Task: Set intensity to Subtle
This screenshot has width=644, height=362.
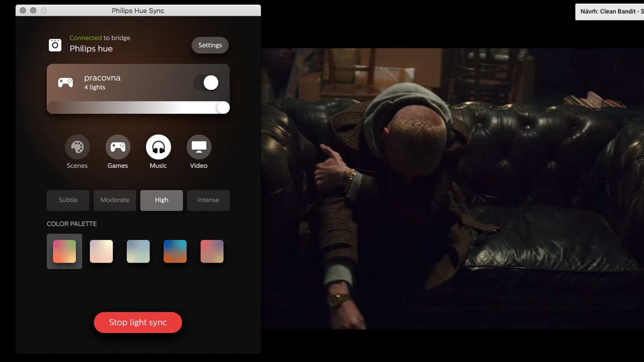Action: (68, 200)
